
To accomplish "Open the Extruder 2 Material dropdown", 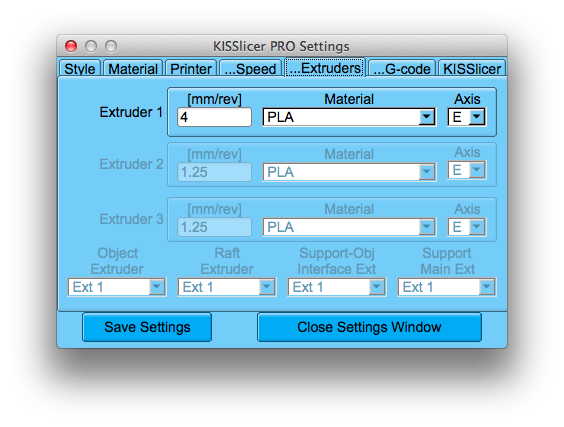I will pos(349,172).
